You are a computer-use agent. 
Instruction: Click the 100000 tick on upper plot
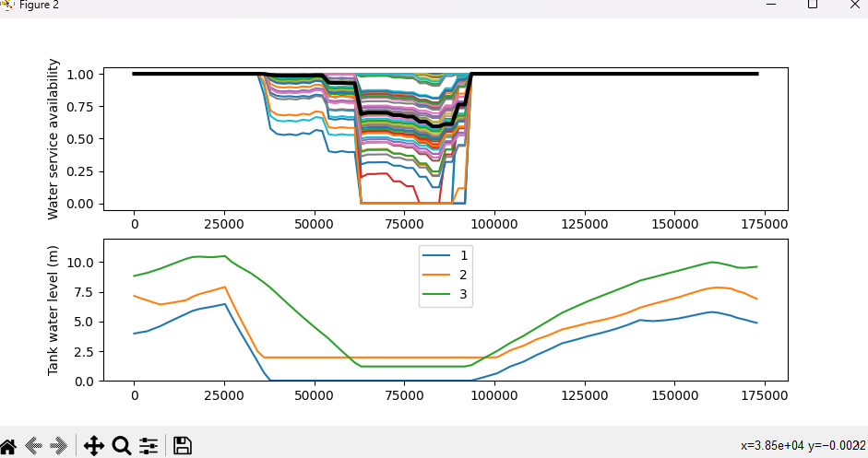pos(493,224)
